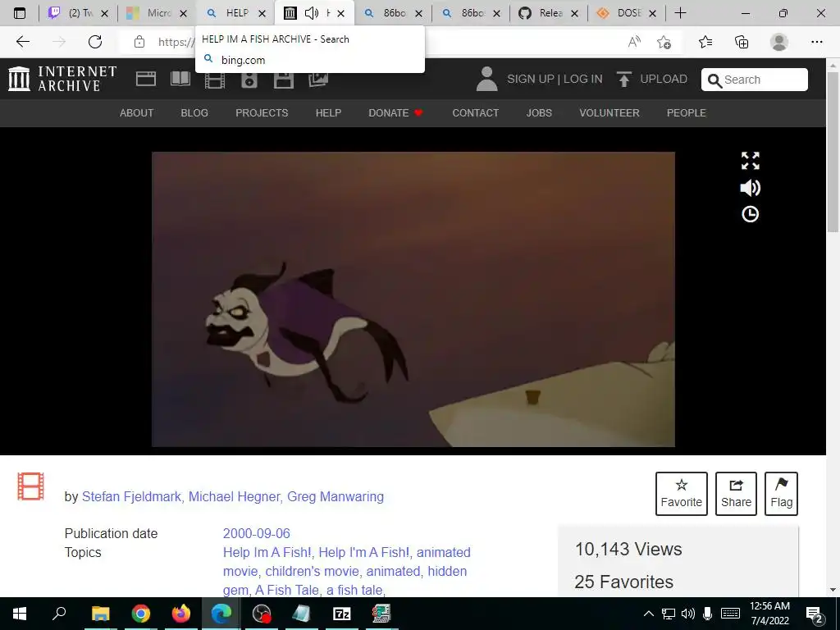Open the ABOUT menu item
840x630 pixels.
pyautogui.click(x=137, y=113)
